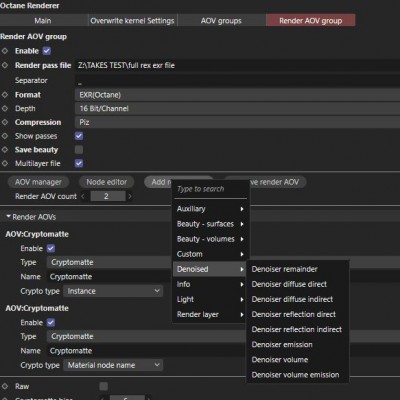Click the keyframe diamond beside Multilayer file
400x400 pixels.
[x=5, y=163]
